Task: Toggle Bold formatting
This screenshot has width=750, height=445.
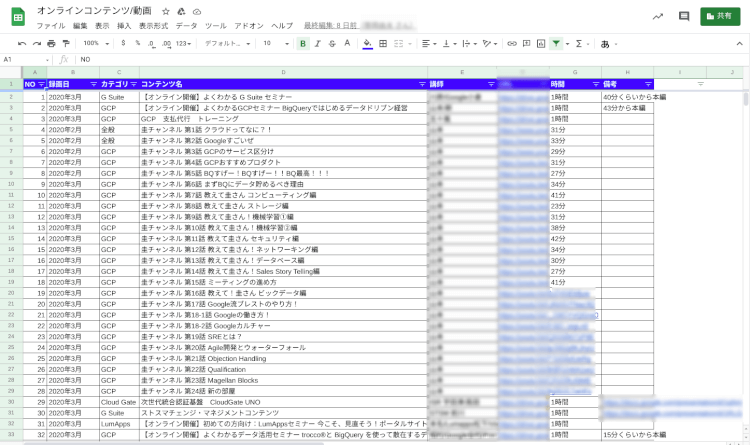Action: 303,44
